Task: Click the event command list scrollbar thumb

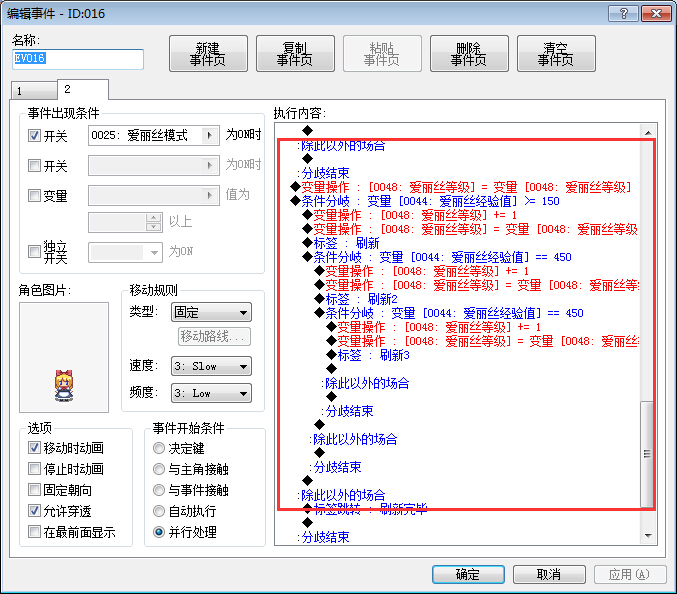Action: coord(647,453)
